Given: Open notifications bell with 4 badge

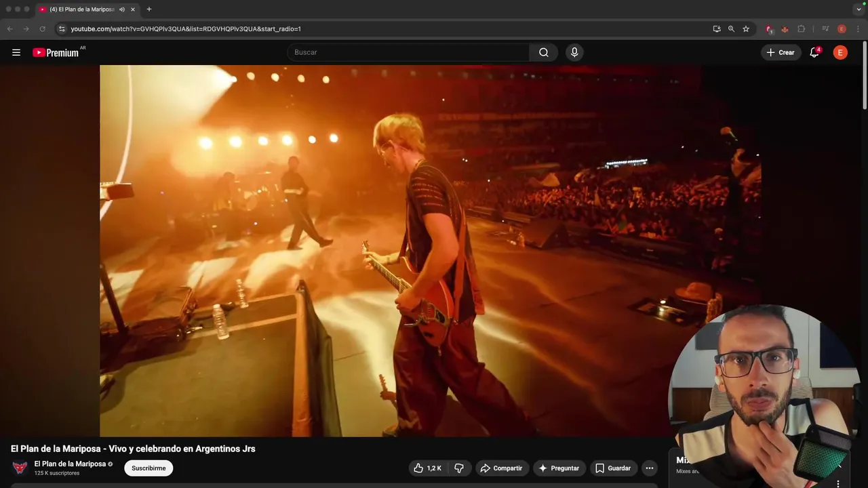Looking at the screenshot, I should click(814, 52).
